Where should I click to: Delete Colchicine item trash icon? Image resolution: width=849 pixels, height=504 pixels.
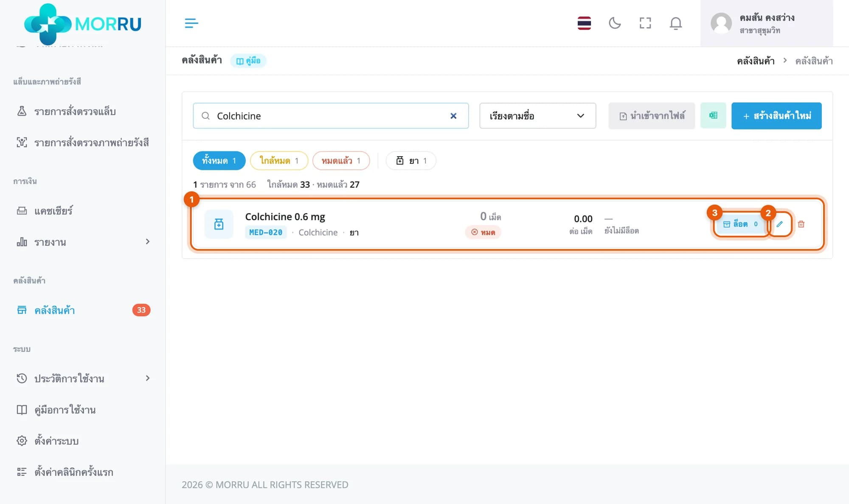pyautogui.click(x=801, y=224)
